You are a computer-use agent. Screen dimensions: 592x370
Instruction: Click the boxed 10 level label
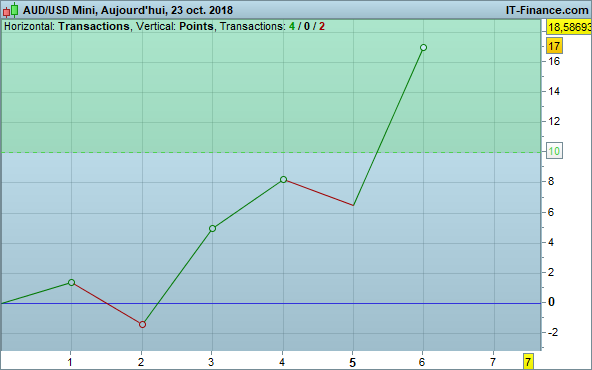(x=554, y=151)
